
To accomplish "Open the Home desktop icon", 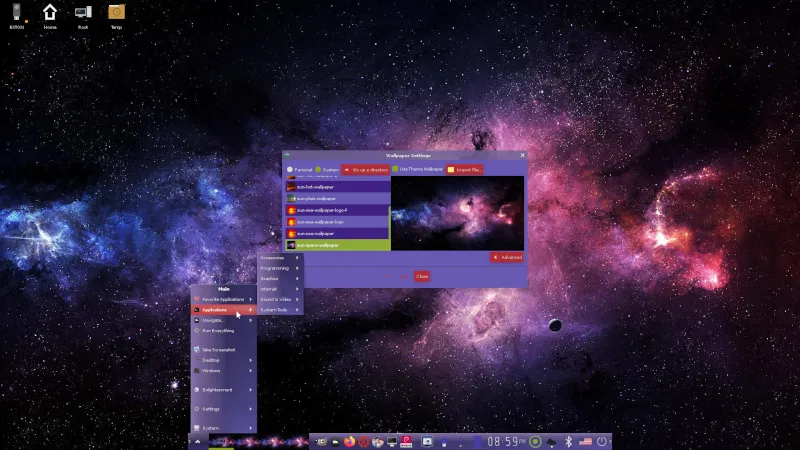I will pos(50,14).
